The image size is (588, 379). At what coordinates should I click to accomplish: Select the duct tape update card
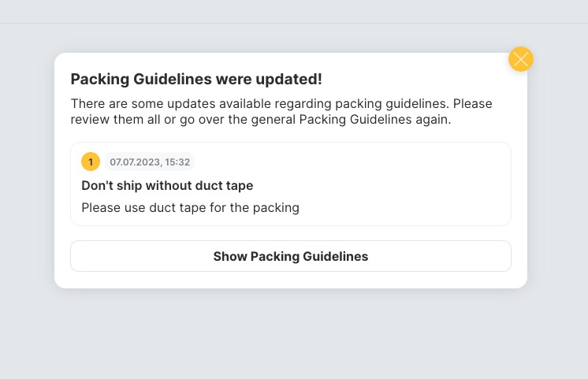(x=291, y=184)
